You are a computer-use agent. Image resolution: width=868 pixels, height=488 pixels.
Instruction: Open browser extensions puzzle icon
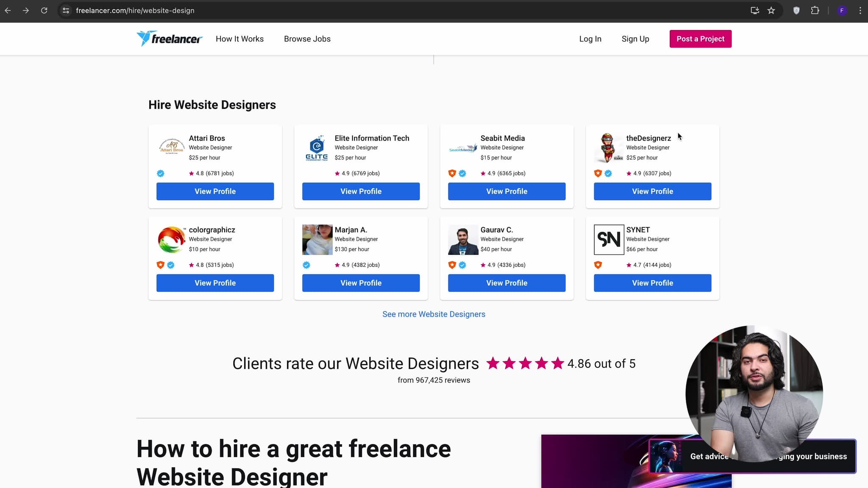(815, 11)
